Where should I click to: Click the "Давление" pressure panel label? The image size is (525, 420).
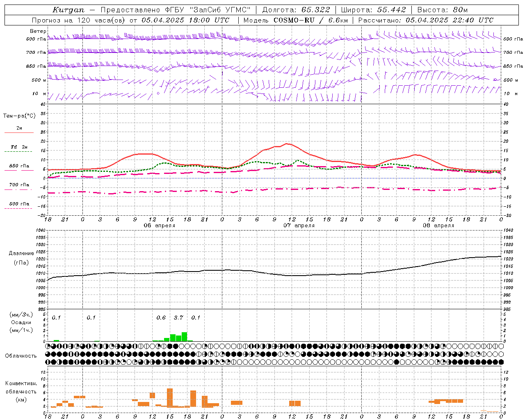(21, 253)
